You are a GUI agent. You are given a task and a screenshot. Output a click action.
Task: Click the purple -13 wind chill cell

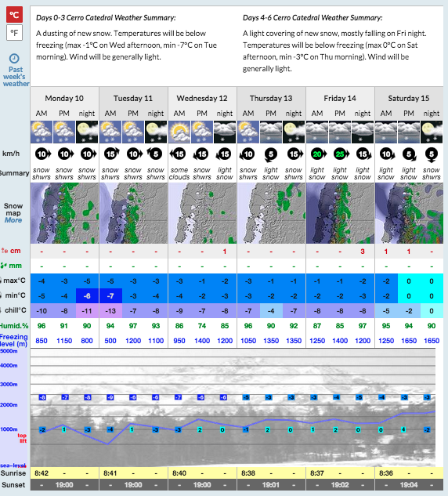coord(110,310)
